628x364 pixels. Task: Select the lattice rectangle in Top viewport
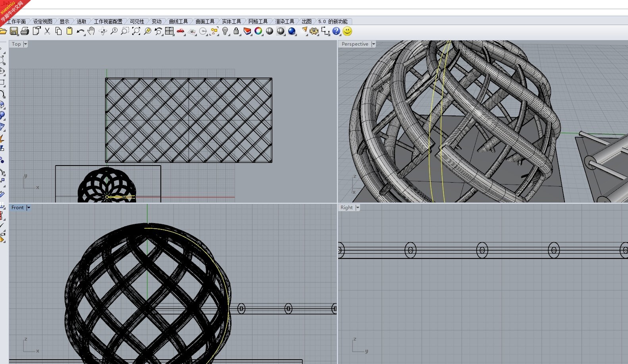pyautogui.click(x=189, y=120)
